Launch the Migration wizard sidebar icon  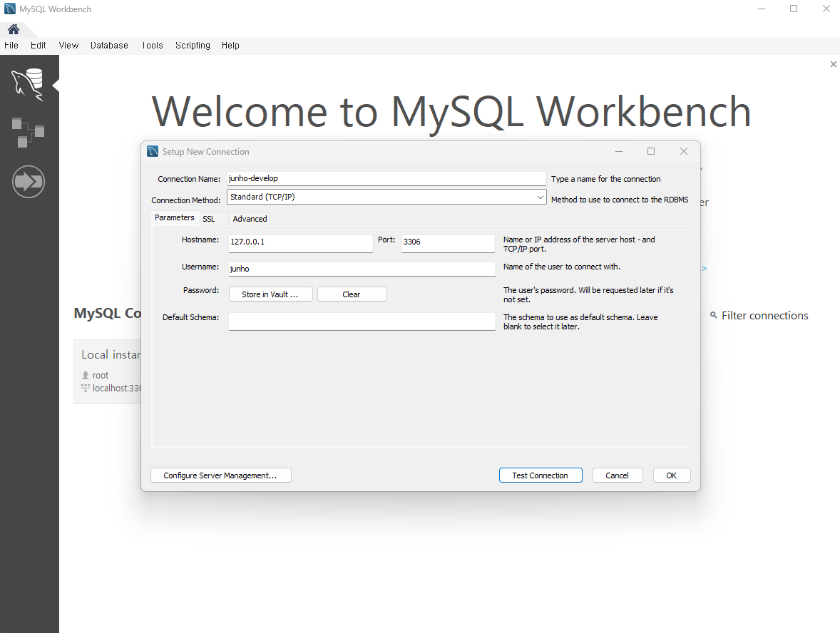coord(29,182)
